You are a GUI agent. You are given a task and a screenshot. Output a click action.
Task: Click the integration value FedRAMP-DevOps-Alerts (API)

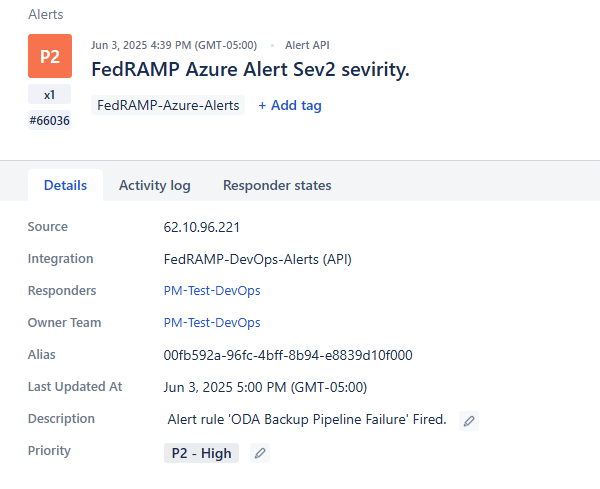[258, 259]
